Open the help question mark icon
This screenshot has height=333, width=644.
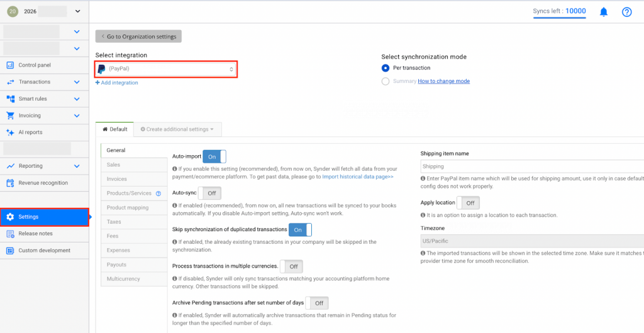tap(626, 12)
